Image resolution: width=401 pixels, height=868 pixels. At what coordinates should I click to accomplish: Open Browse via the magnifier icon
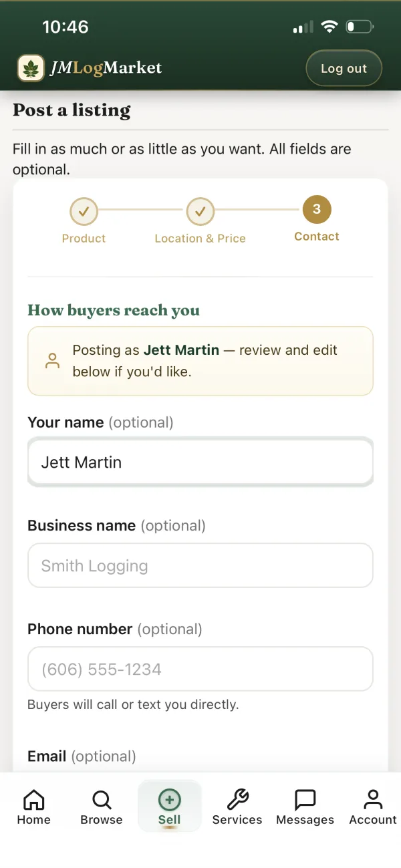102,799
